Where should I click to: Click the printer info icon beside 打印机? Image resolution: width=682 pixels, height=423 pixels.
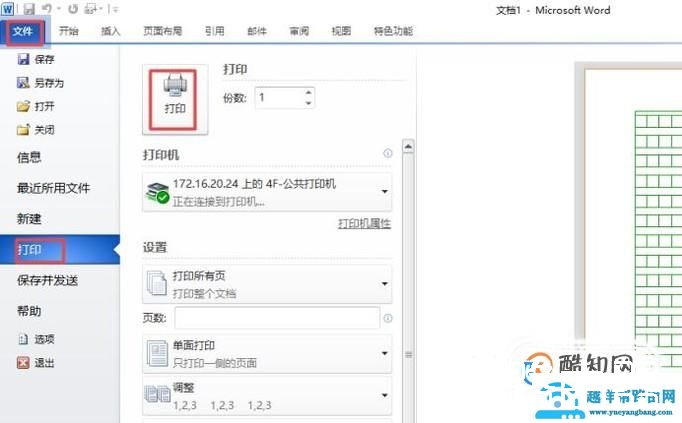(x=388, y=153)
